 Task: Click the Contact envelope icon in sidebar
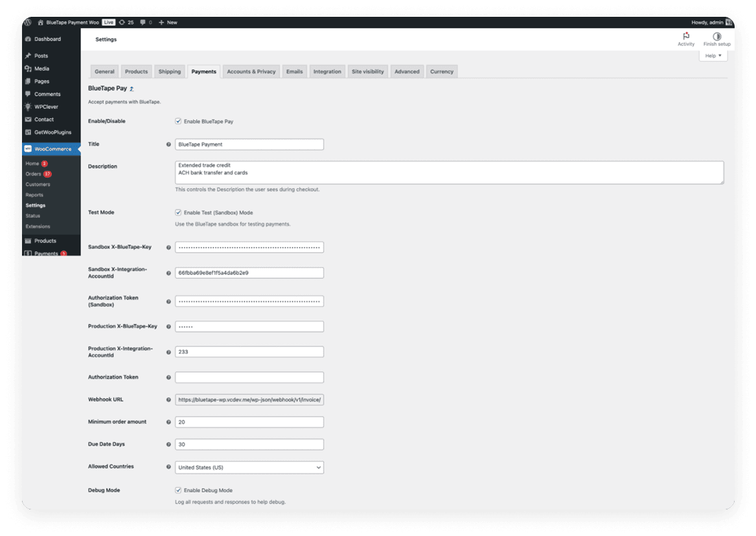[28, 119]
